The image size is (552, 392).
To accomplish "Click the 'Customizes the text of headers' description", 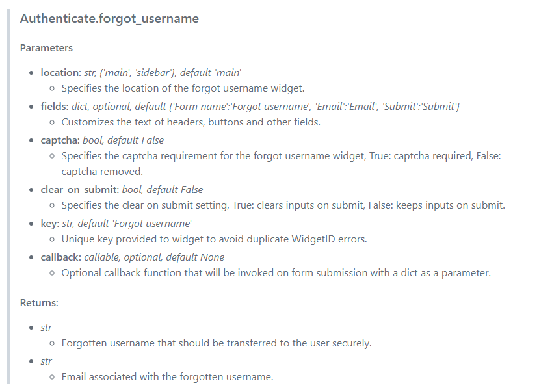I will (x=191, y=122).
